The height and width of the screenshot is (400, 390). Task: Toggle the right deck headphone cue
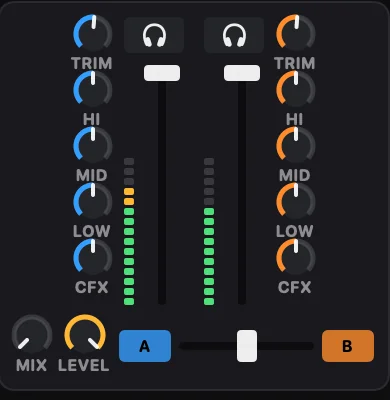[234, 35]
